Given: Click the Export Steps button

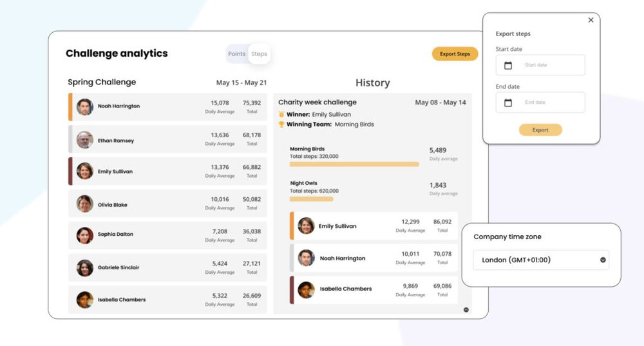Looking at the screenshot, I should click(x=455, y=54).
